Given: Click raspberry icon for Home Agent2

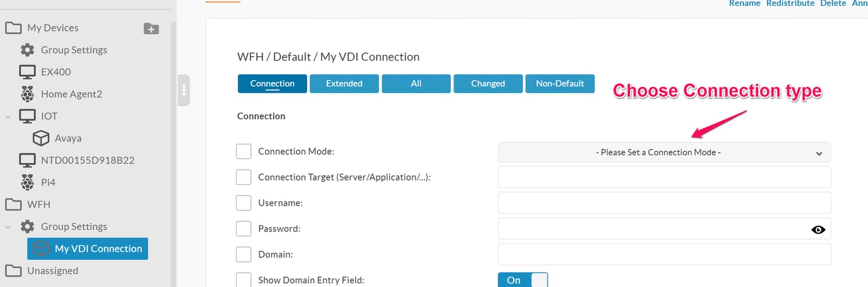Looking at the screenshot, I should (27, 94).
